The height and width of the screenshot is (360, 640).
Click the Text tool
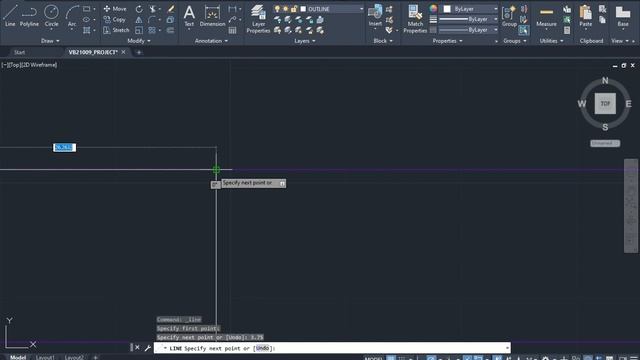[189, 16]
